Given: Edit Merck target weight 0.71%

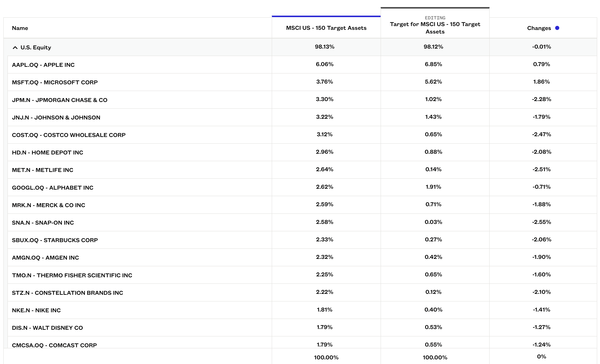Looking at the screenshot, I should [433, 205].
